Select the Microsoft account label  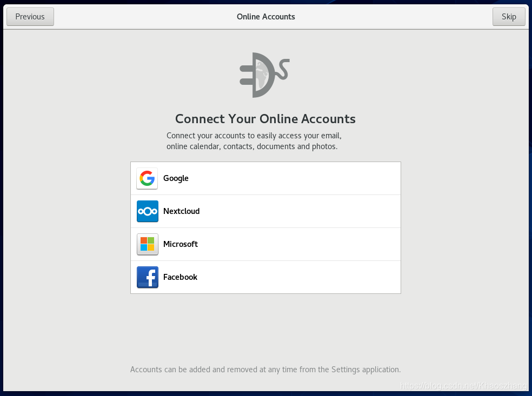pyautogui.click(x=181, y=244)
